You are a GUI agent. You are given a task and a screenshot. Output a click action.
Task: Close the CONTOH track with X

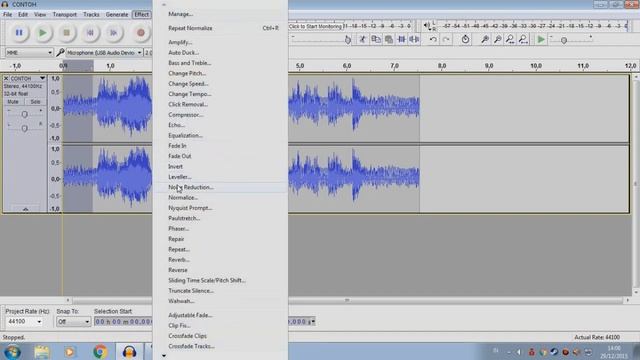(6, 78)
